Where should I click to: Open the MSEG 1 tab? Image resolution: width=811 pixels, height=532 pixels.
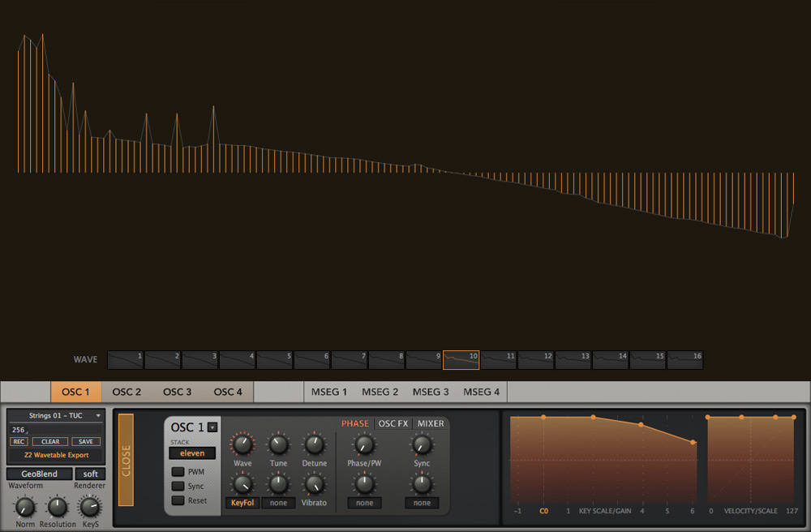329,392
